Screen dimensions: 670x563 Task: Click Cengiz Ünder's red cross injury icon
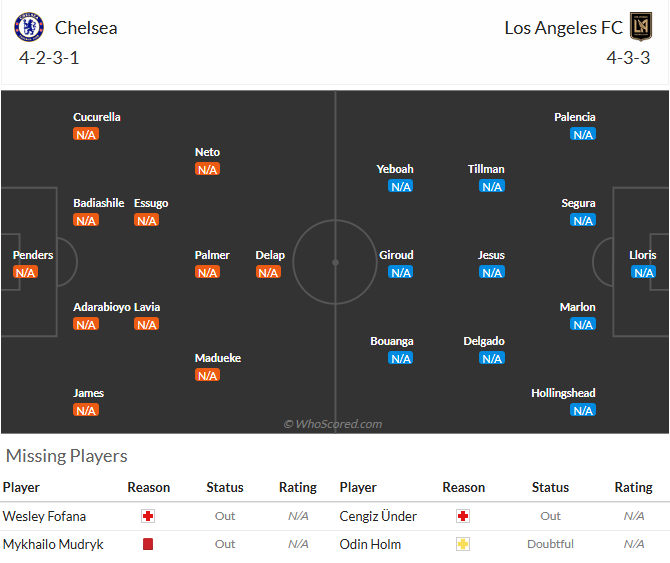(x=463, y=516)
